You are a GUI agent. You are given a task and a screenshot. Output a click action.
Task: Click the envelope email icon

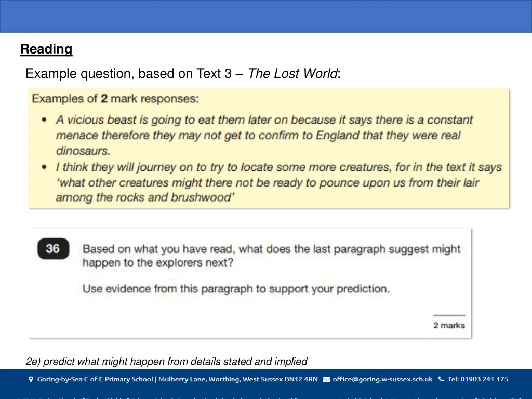326,379
